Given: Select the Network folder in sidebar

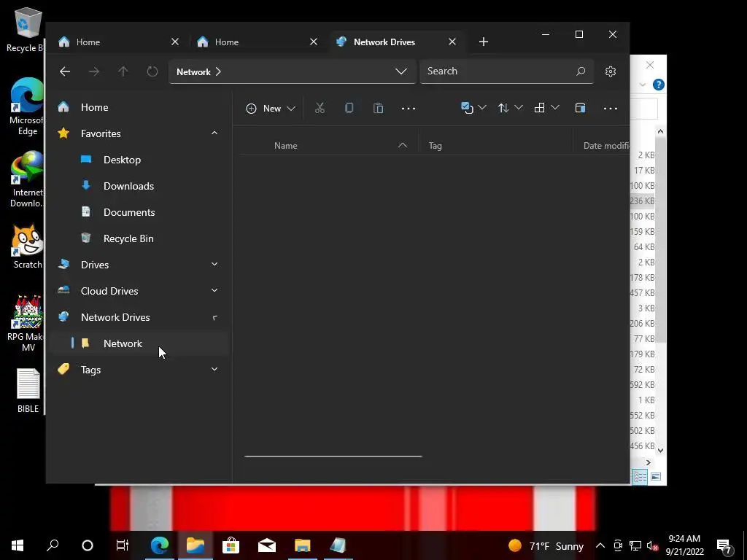Looking at the screenshot, I should tap(141, 343).
